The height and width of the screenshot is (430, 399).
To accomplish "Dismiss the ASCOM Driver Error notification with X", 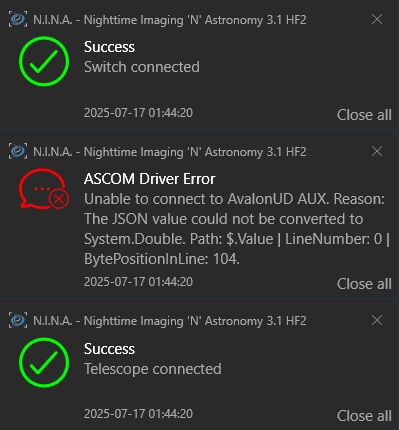I will (x=377, y=151).
